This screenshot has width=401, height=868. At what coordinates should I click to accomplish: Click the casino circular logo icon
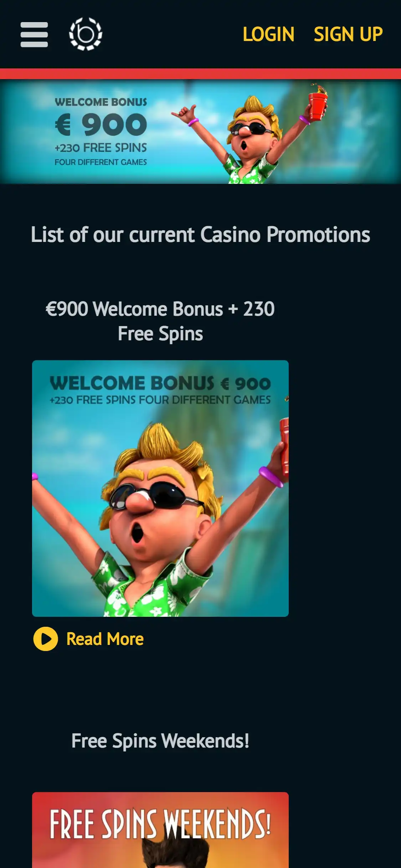click(86, 34)
